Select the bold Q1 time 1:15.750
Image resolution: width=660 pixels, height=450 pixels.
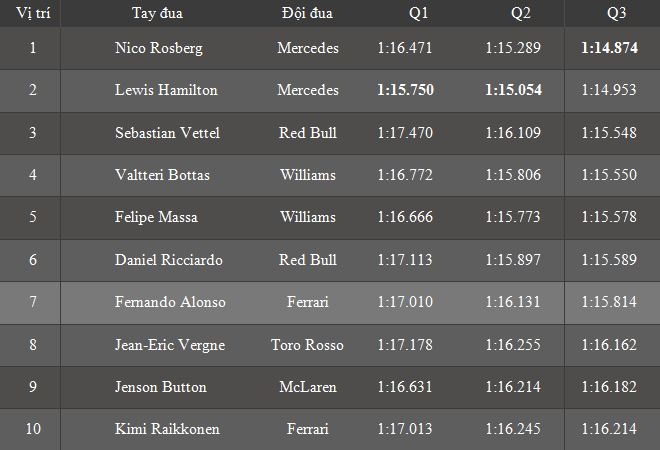tap(406, 90)
